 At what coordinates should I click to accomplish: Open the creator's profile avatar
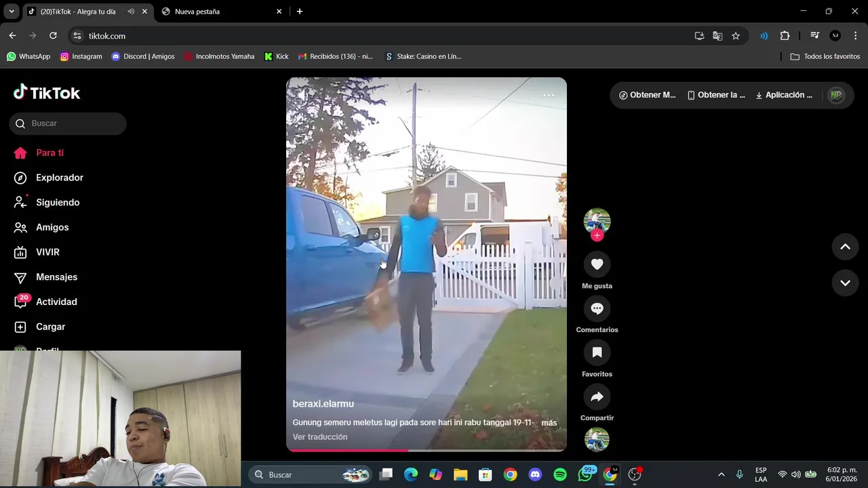[597, 221]
